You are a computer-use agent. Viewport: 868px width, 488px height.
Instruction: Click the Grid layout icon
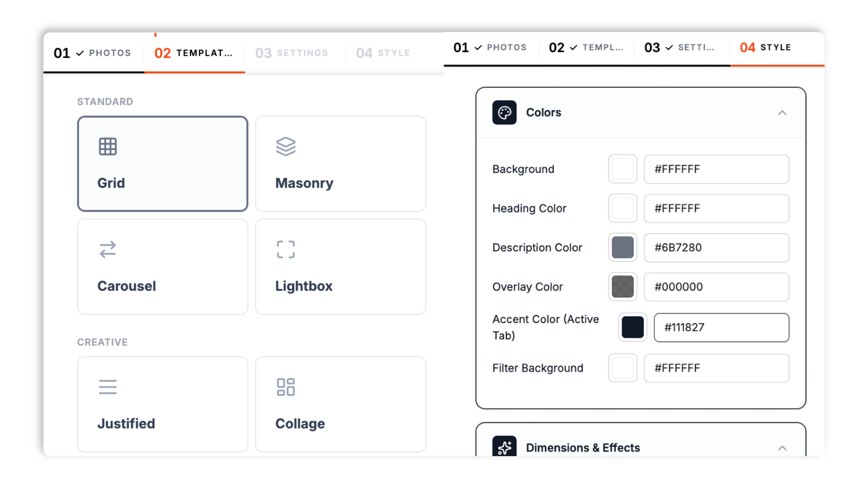coord(108,146)
